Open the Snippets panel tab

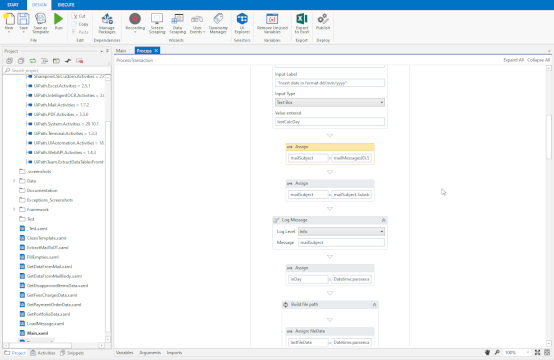[x=72, y=353]
